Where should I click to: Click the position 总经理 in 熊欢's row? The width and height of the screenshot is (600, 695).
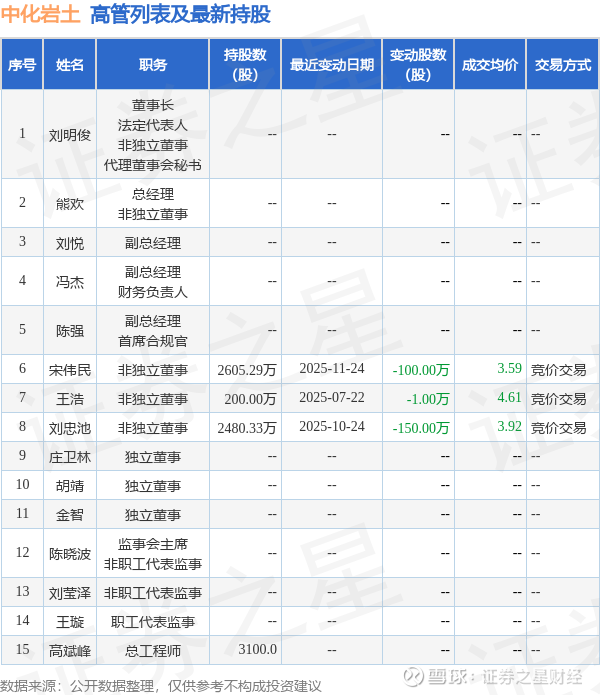[x=153, y=194]
